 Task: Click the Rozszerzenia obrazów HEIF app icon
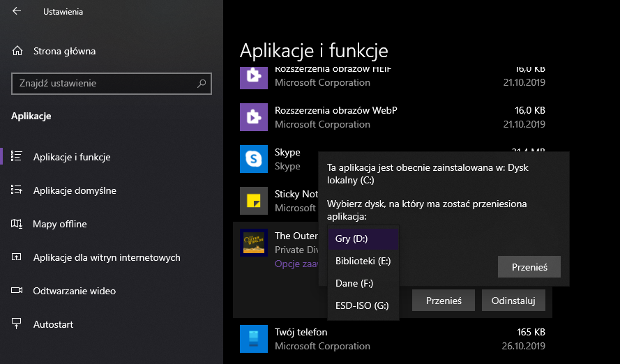click(254, 78)
